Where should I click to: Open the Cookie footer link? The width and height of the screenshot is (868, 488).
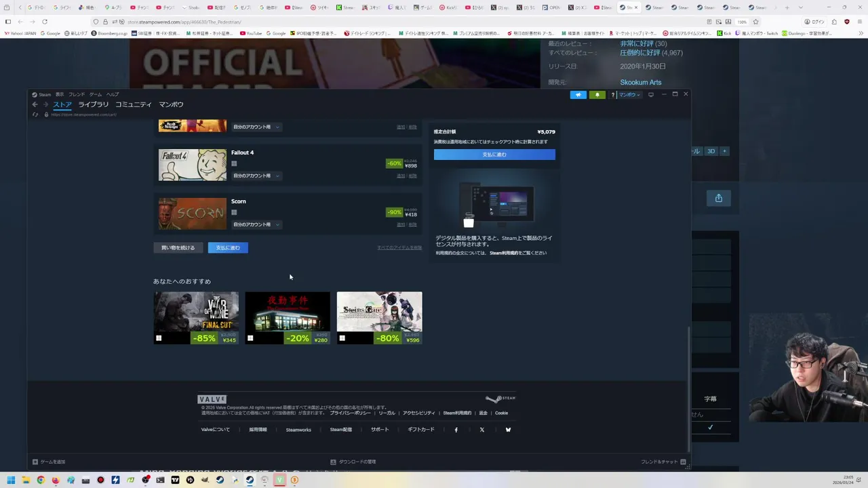tap(501, 413)
